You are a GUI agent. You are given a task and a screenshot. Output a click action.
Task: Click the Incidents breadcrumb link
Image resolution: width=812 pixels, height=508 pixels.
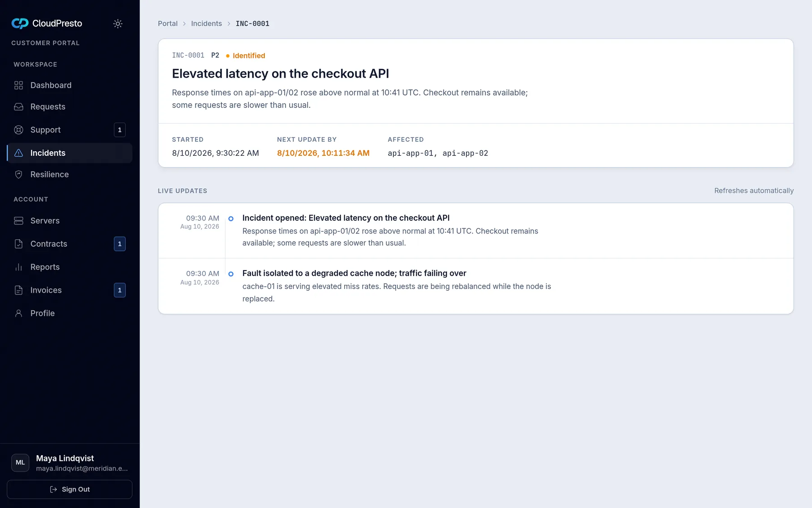click(207, 23)
